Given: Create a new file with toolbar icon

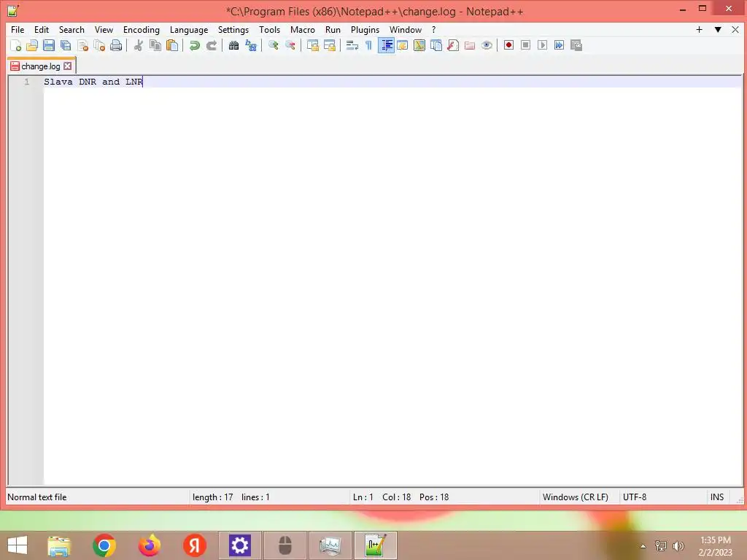Looking at the screenshot, I should pos(16,46).
